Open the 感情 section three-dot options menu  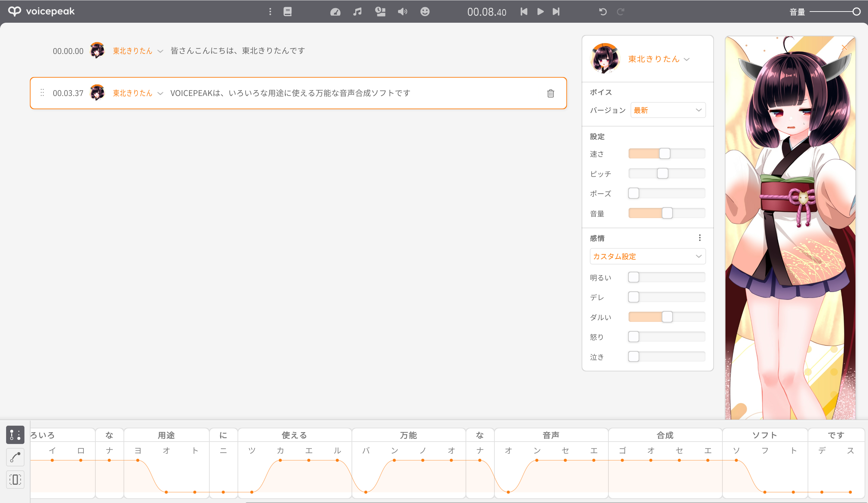click(x=700, y=237)
